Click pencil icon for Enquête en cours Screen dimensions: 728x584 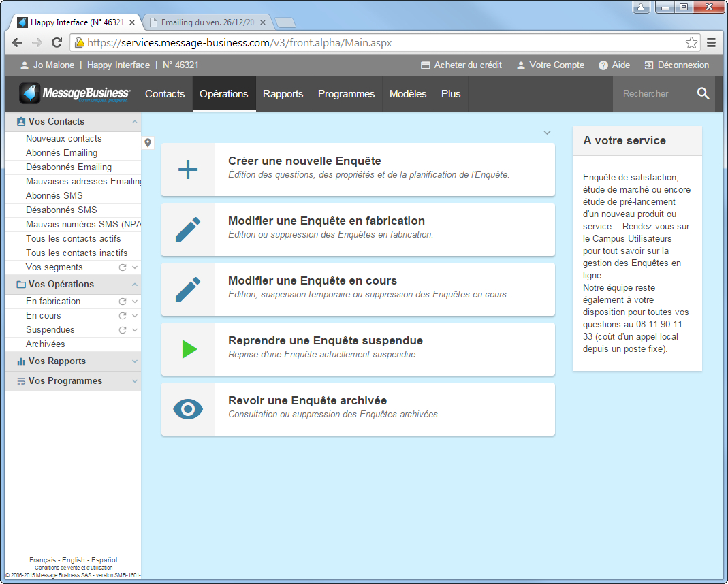188,289
